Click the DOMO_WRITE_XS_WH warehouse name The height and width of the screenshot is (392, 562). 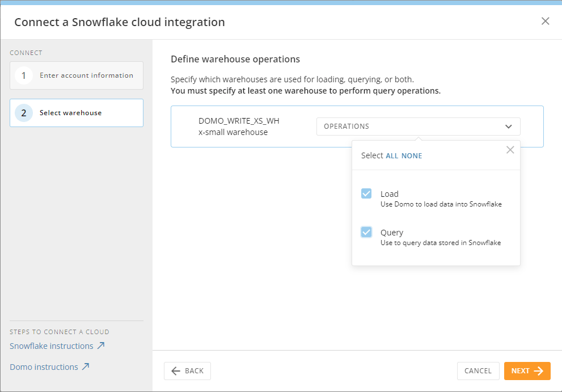[x=239, y=121]
